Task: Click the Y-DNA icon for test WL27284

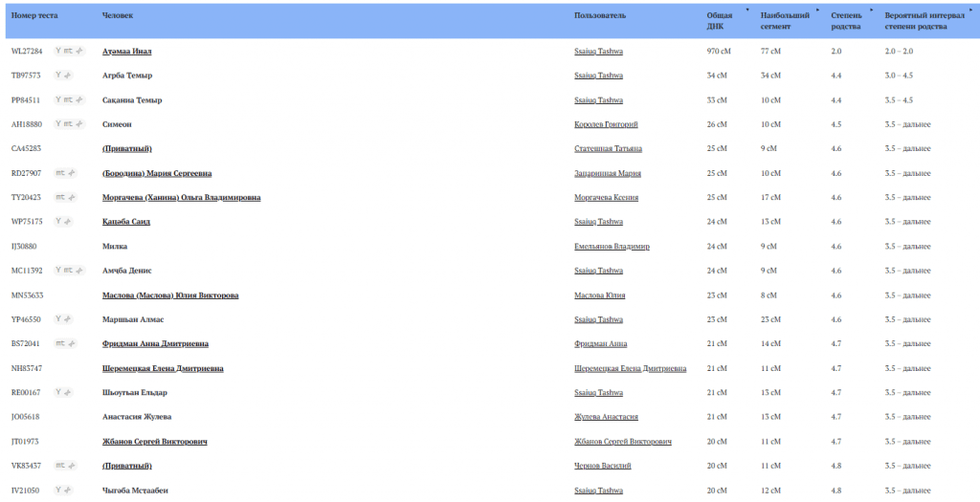Action: [x=58, y=51]
